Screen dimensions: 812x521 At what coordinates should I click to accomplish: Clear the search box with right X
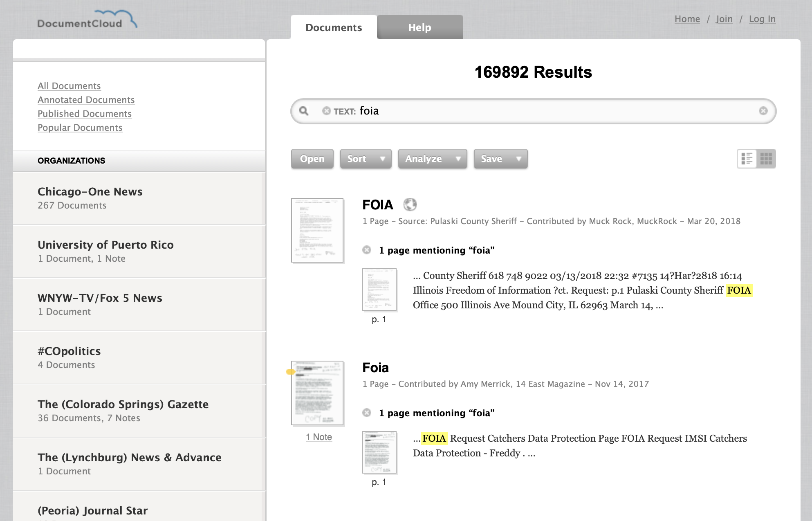pyautogui.click(x=763, y=111)
